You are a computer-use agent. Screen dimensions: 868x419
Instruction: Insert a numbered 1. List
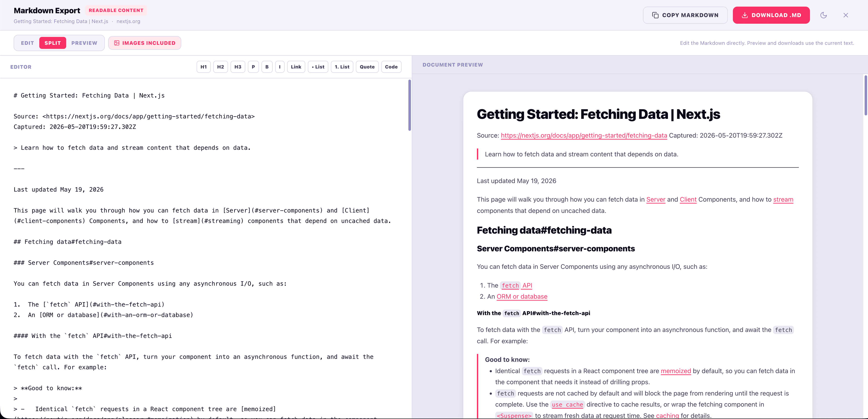[342, 67]
